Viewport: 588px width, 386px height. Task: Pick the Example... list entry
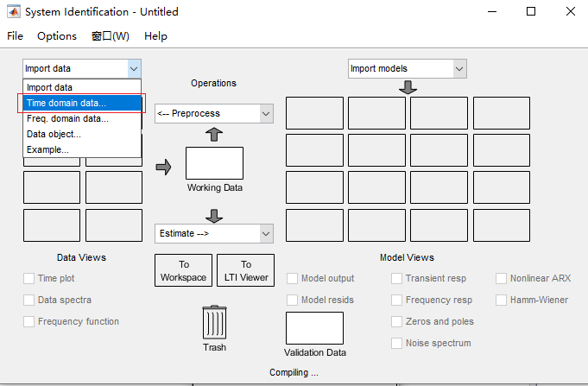coord(47,149)
